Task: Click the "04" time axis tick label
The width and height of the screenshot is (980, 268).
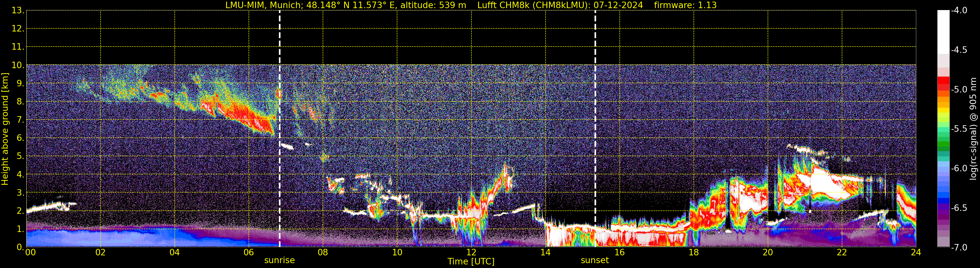Action: pyautogui.click(x=175, y=252)
